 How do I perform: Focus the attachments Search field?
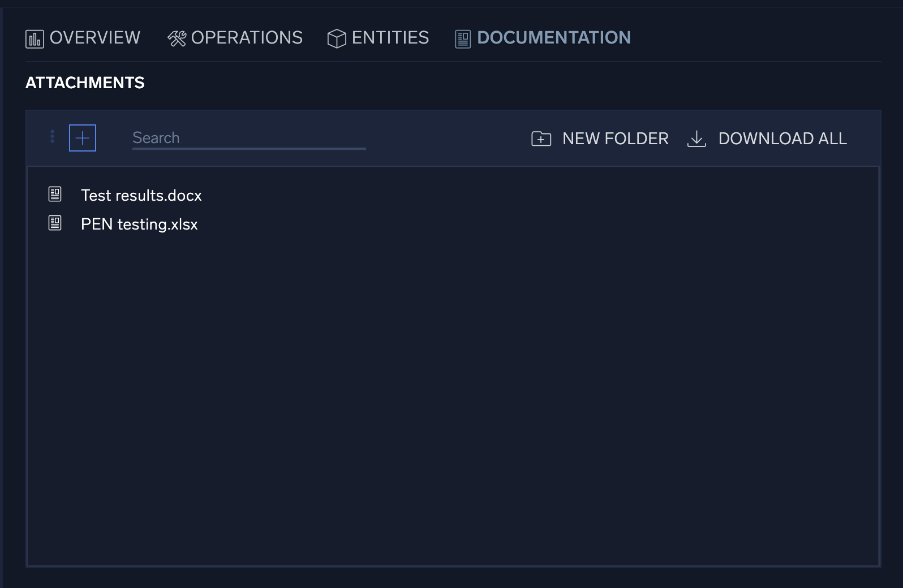pos(248,138)
